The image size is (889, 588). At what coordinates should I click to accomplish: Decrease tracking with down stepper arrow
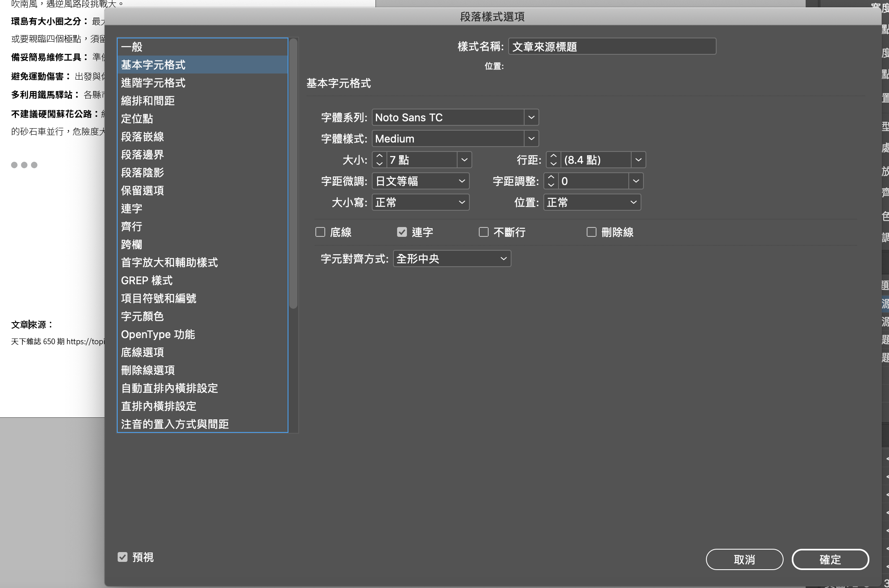pyautogui.click(x=551, y=185)
